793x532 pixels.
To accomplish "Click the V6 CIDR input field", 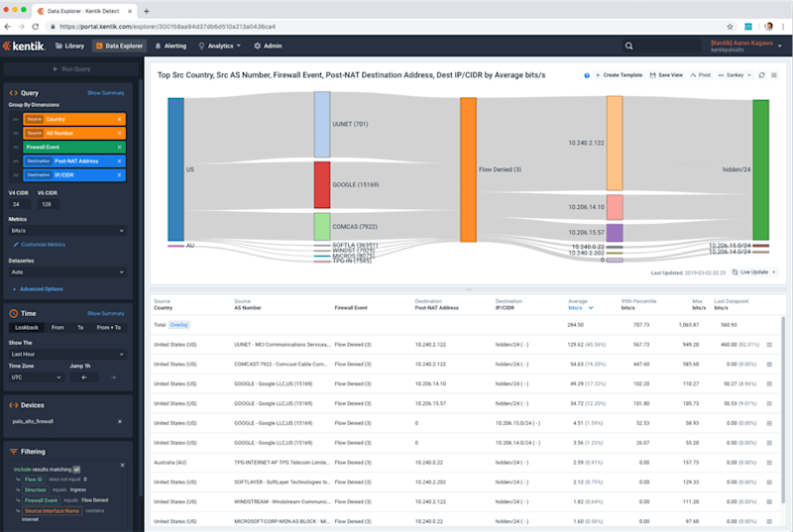I will tap(49, 204).
